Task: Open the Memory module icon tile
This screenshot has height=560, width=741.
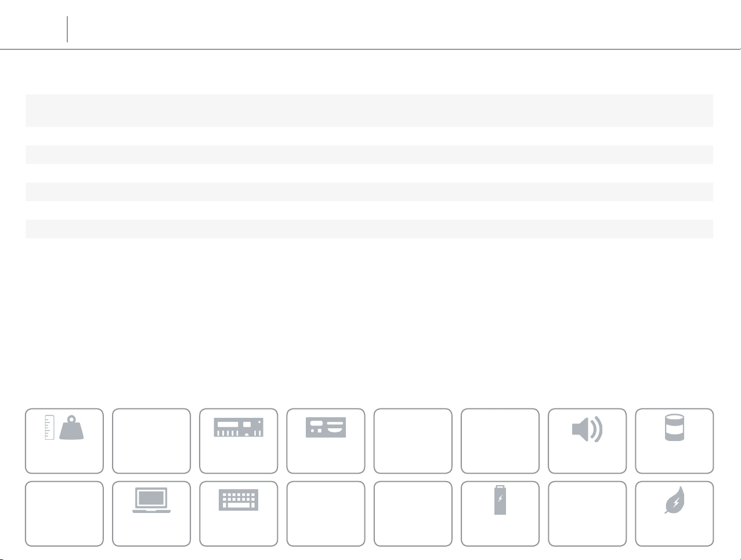Action: [238, 428]
